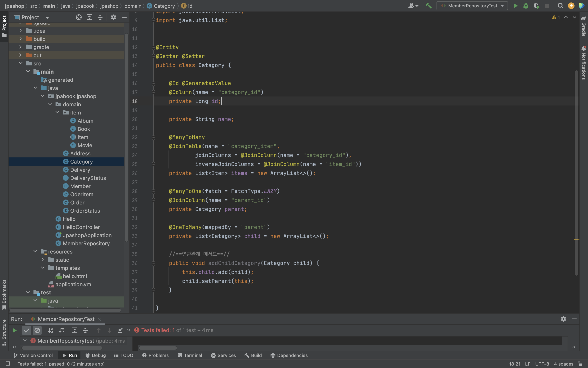This screenshot has width=588, height=368.
Task: Expand all nodes in Project panel
Action: pyautogui.click(x=89, y=17)
